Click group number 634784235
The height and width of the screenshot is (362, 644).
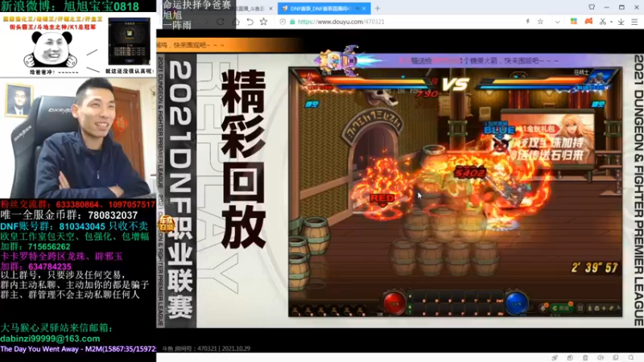[x=50, y=266]
